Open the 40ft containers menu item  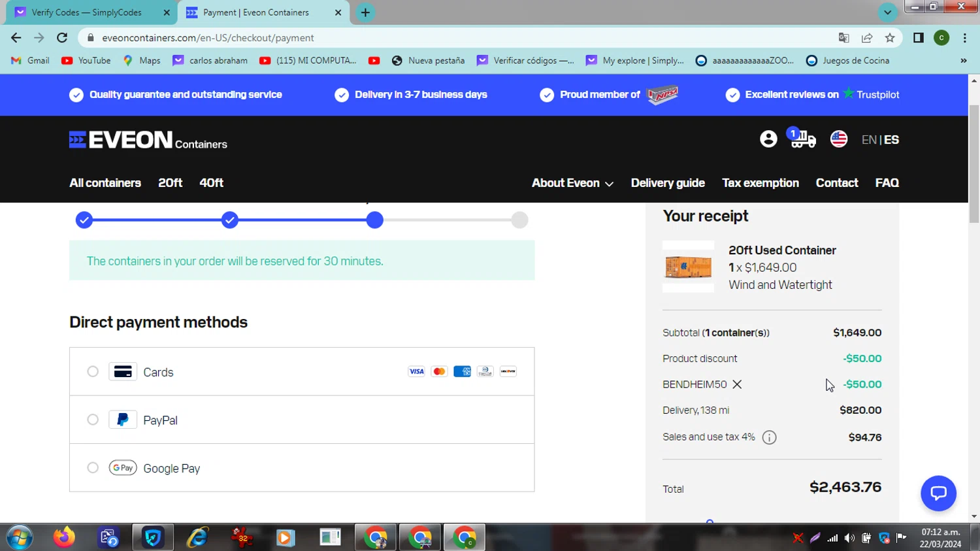click(211, 183)
